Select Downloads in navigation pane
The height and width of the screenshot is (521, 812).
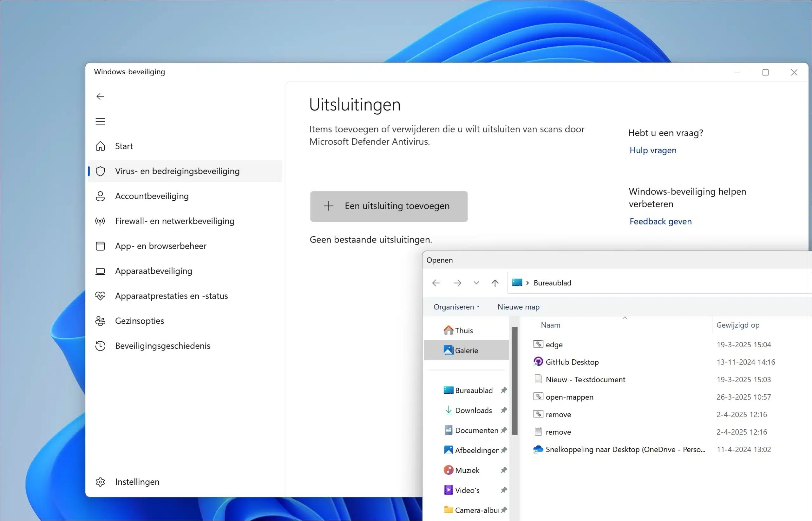[466, 411]
